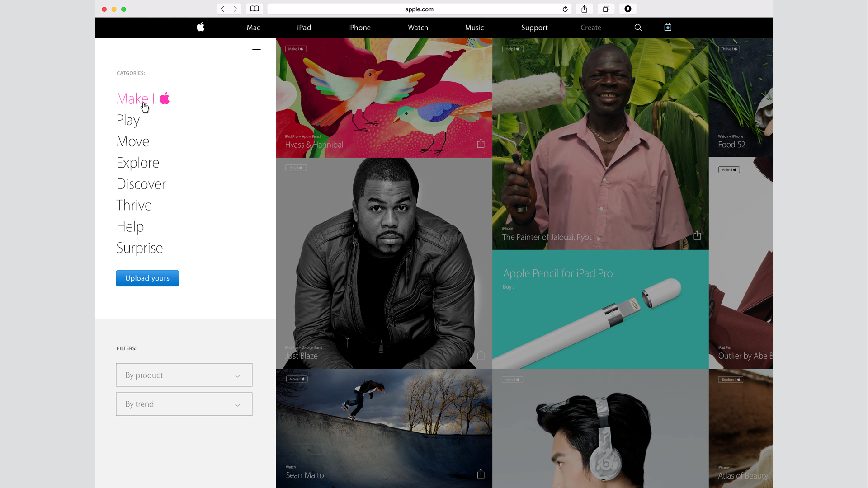The width and height of the screenshot is (868, 488).
Task: Select the Thrive category
Action: (134, 205)
